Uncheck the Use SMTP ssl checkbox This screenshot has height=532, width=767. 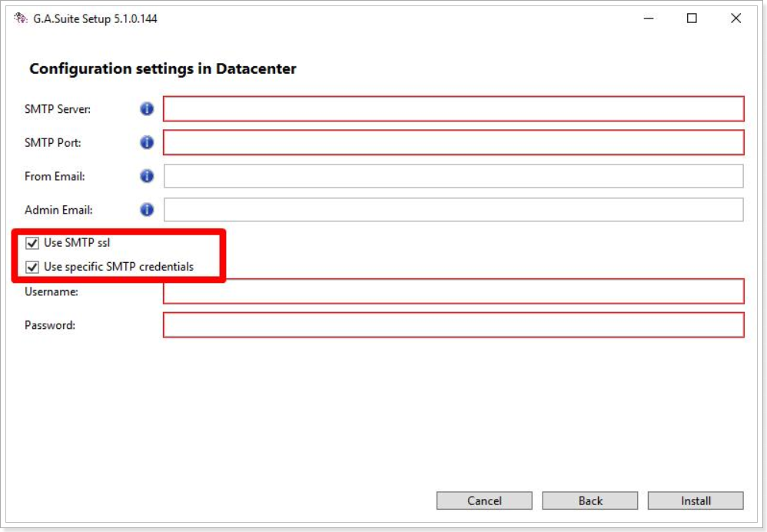pos(32,243)
